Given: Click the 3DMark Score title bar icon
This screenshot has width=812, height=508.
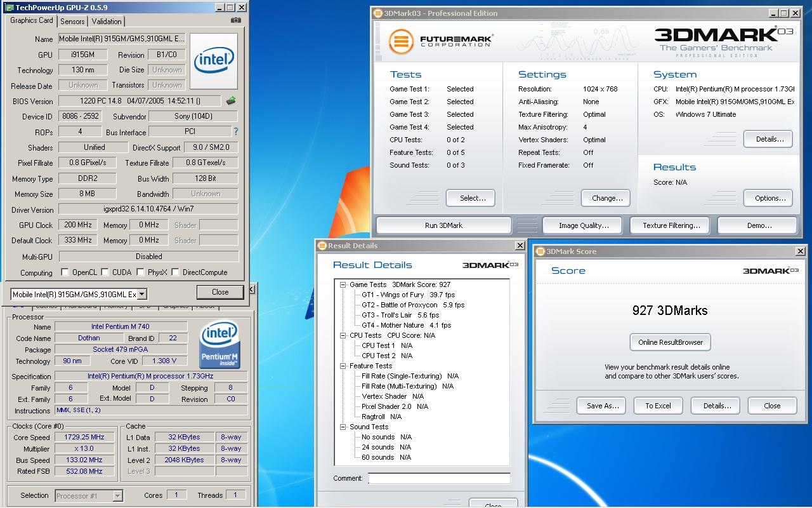Looking at the screenshot, I should tap(540, 251).
